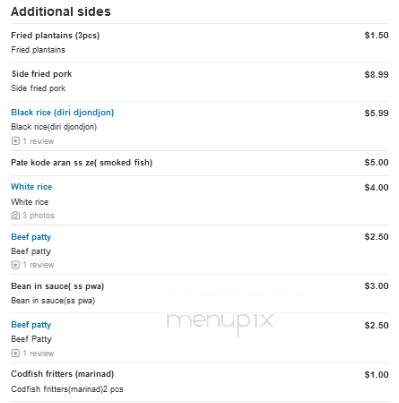Viewport: 399px width, 403px height.
Task: Read the 1 review under second Beef Patty
Action: (38, 353)
